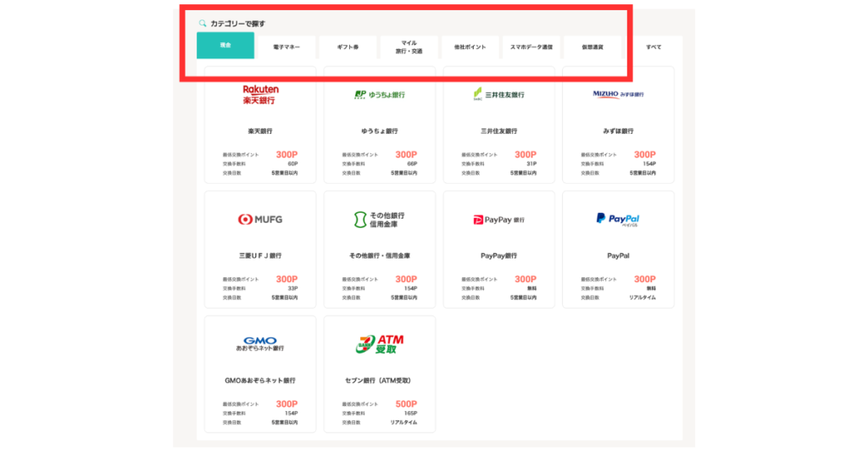Switch to the 電子マネー tab
Screen dimensions: 868x456
[287, 47]
